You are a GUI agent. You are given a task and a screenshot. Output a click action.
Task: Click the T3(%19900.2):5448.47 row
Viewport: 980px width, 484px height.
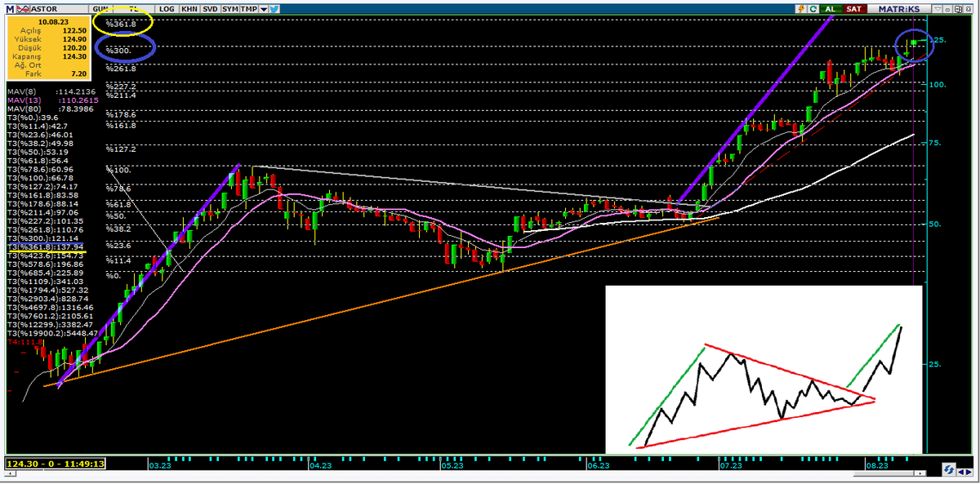point(51,333)
